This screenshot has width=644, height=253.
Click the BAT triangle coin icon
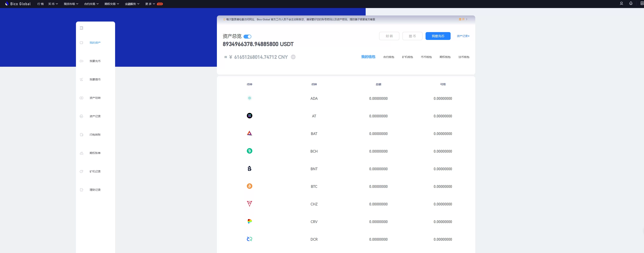(x=249, y=133)
